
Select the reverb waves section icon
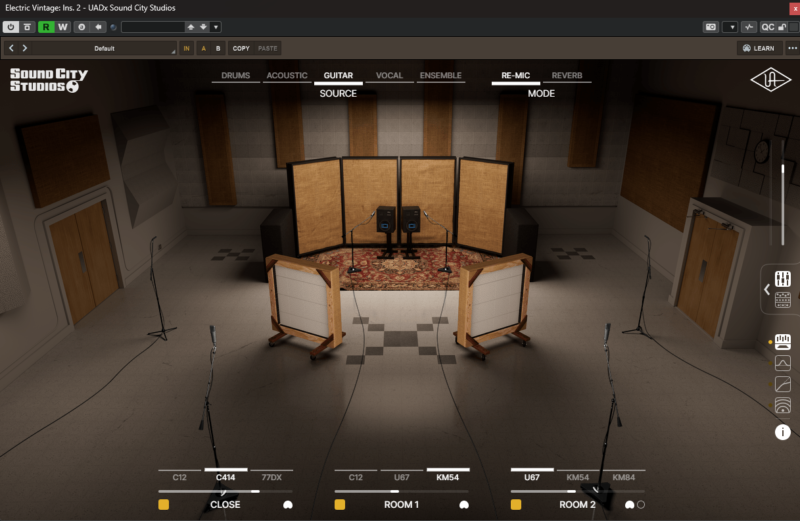click(783, 405)
